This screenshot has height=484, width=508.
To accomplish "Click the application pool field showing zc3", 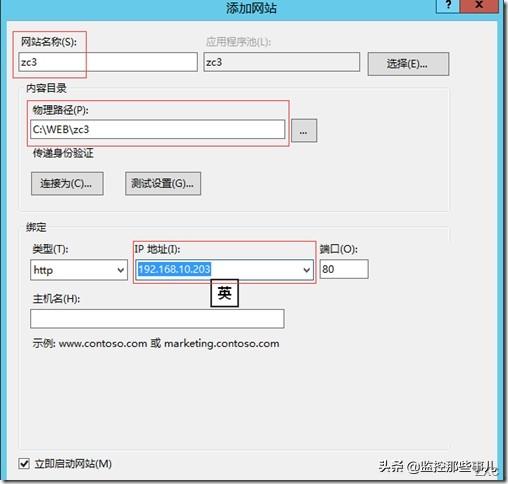I will (x=282, y=62).
